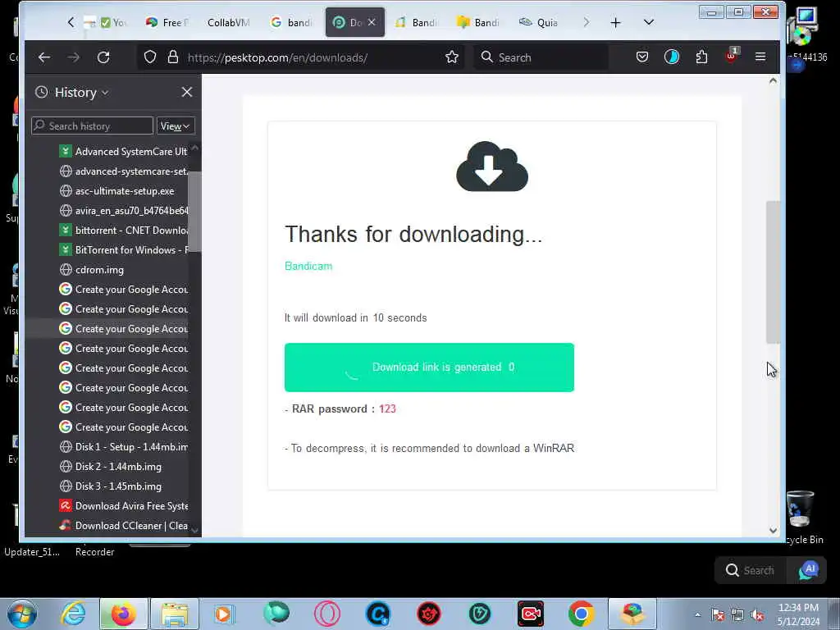
Task: Focus the Search history field
Action: [x=92, y=126]
